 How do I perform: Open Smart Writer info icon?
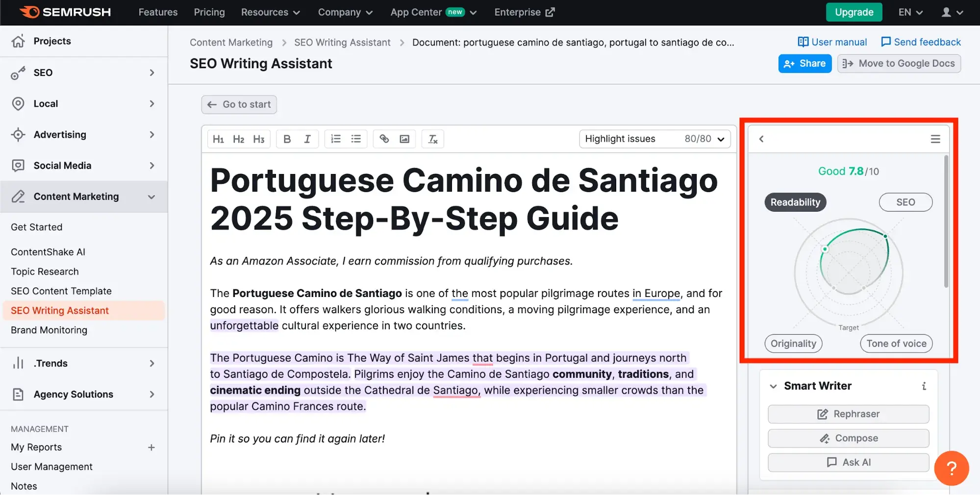[924, 386]
